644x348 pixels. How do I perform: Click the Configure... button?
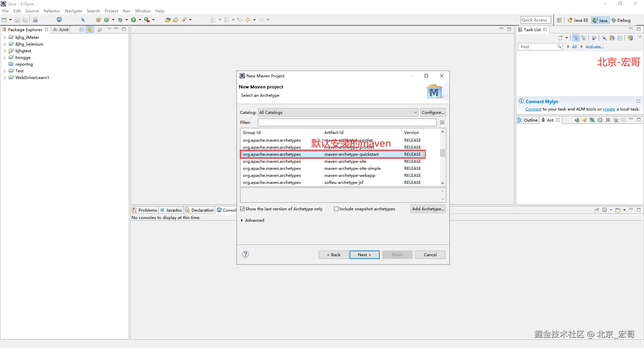pos(433,113)
